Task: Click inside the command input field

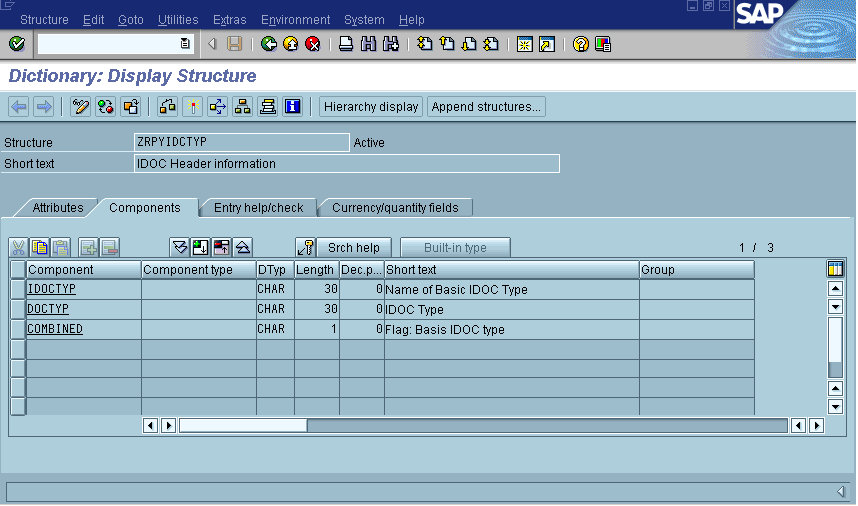Action: [x=108, y=44]
